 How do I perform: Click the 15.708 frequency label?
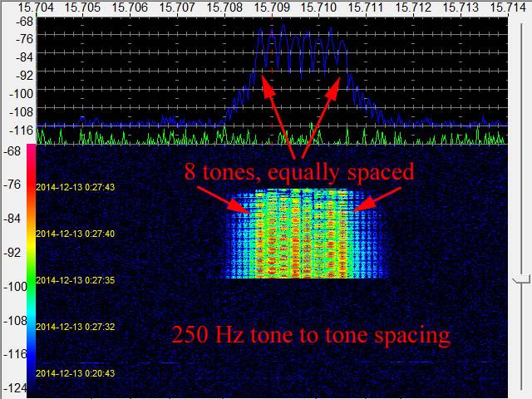pyautogui.click(x=224, y=7)
